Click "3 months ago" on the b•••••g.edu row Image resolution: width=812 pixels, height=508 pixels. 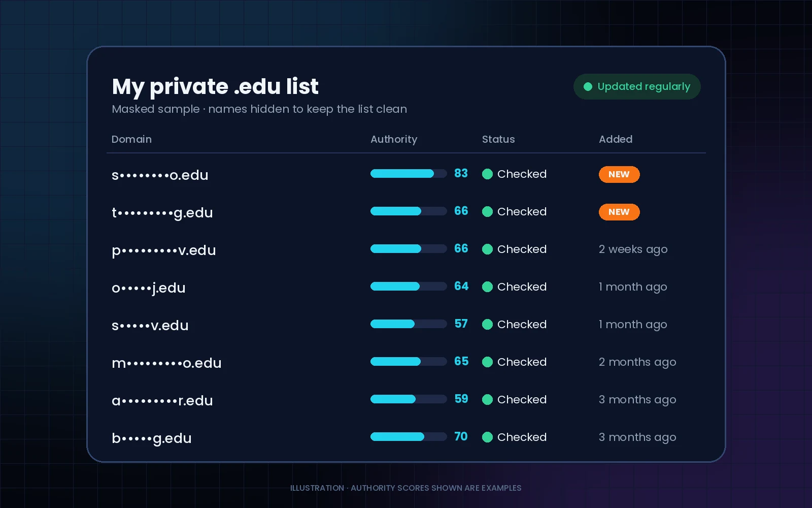tap(637, 438)
